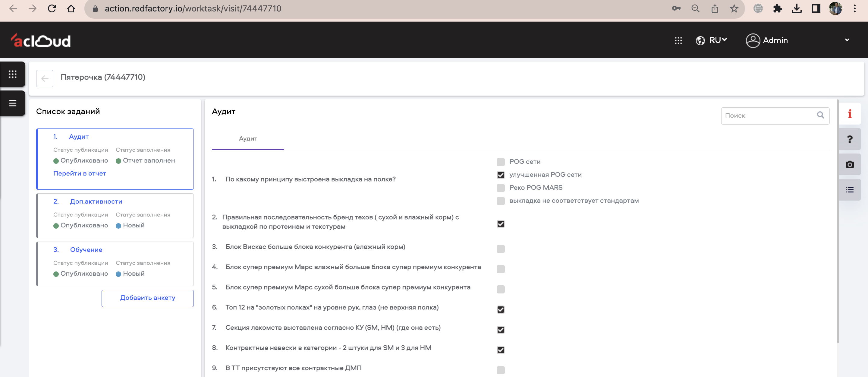
Task: Go back with the arrow next to Пятерочка
Action: click(45, 78)
